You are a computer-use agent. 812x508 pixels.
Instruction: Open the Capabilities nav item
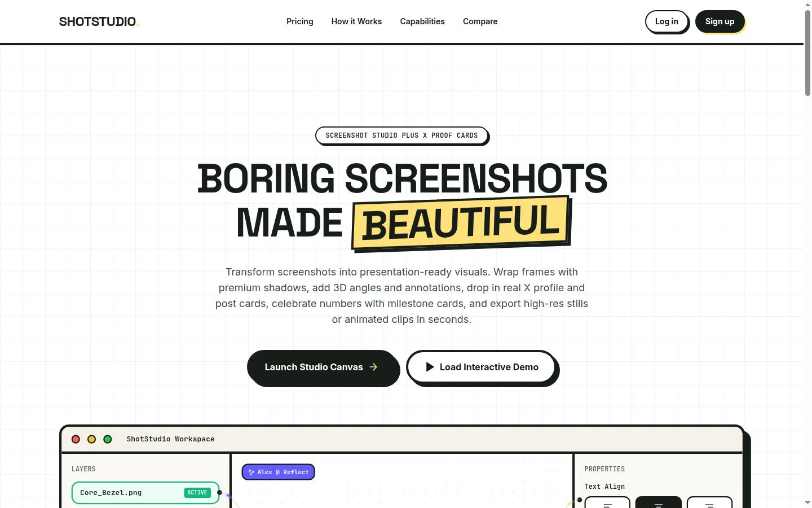tap(422, 21)
